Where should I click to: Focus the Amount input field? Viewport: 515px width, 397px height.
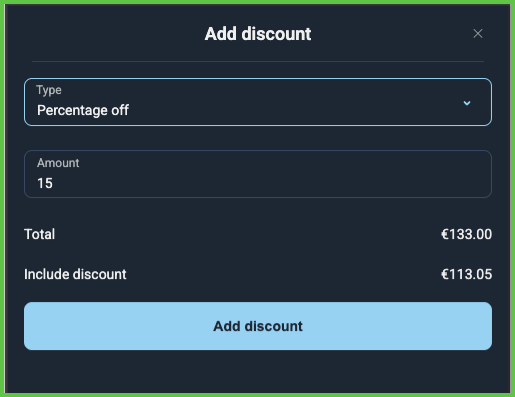(x=258, y=174)
